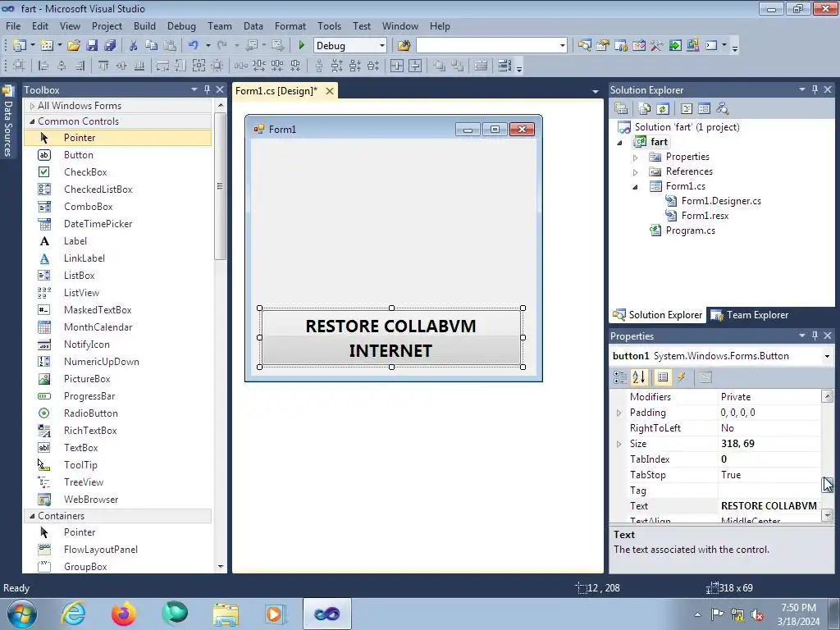
Task: Collapse the Containers toolbox group
Action: click(32, 516)
